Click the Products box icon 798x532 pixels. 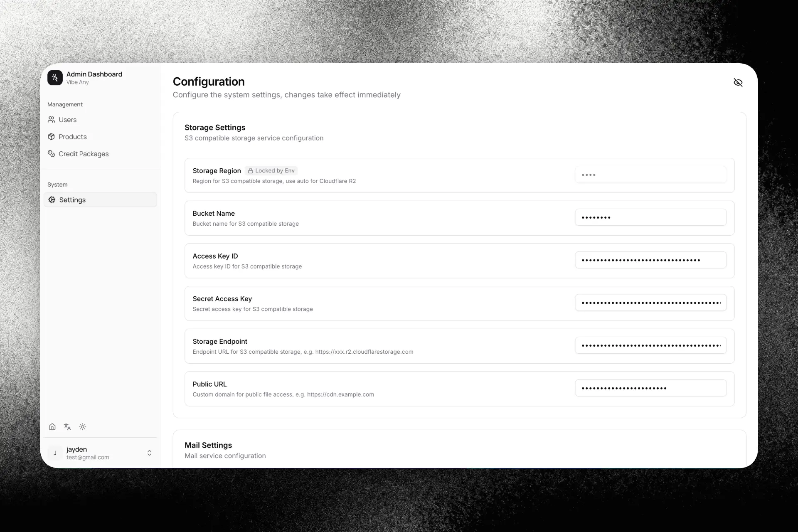point(52,137)
